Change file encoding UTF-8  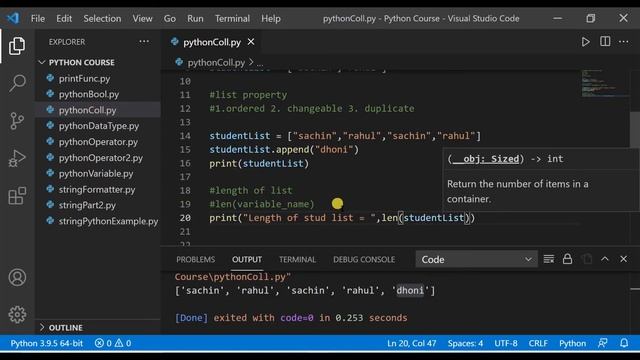coord(506,343)
